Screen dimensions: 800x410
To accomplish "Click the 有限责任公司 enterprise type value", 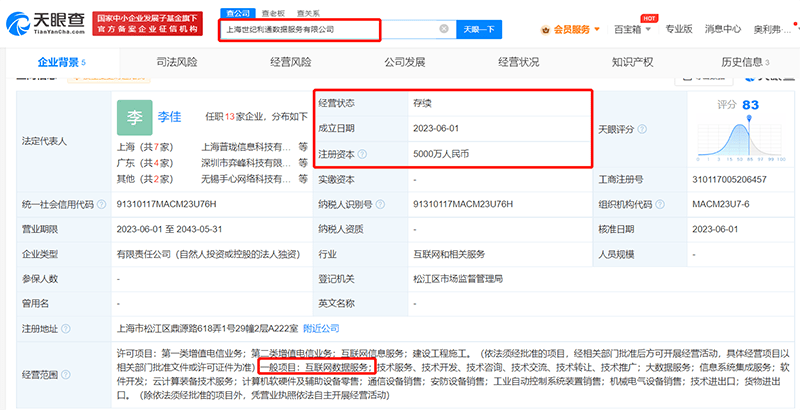I will click(208, 254).
